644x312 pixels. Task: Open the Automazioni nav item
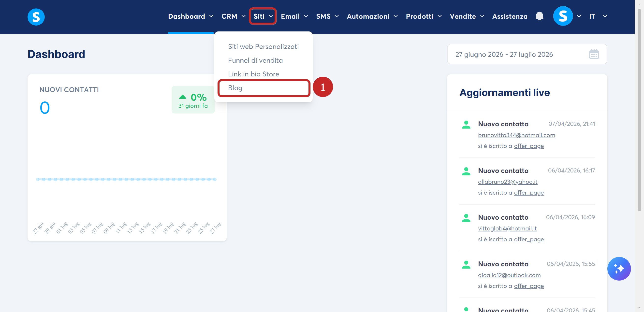[x=368, y=16]
